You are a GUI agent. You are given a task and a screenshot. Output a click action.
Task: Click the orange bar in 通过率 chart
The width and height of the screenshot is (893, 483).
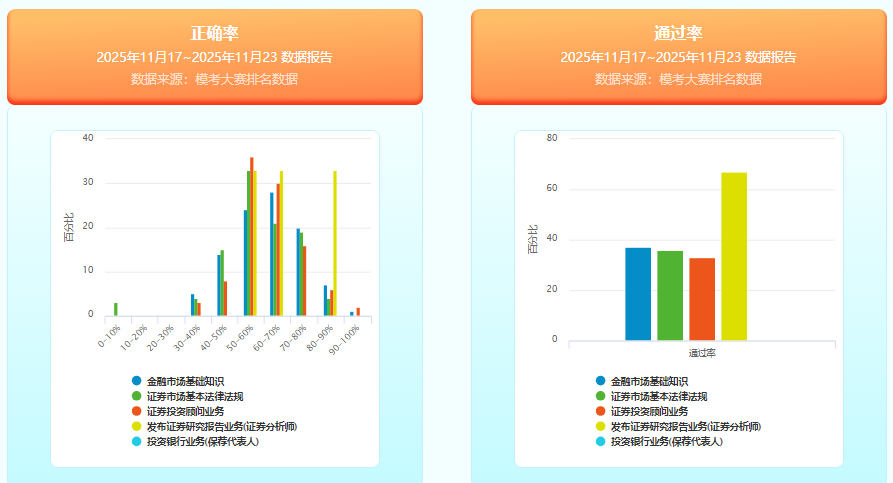pos(702,298)
